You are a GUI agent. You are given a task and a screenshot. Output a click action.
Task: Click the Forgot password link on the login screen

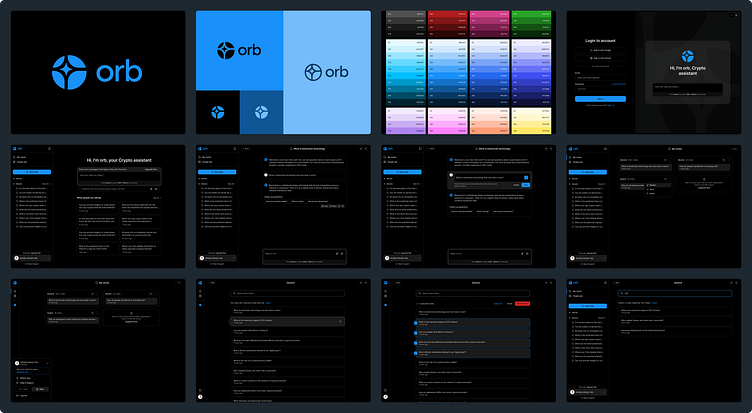tap(619, 84)
